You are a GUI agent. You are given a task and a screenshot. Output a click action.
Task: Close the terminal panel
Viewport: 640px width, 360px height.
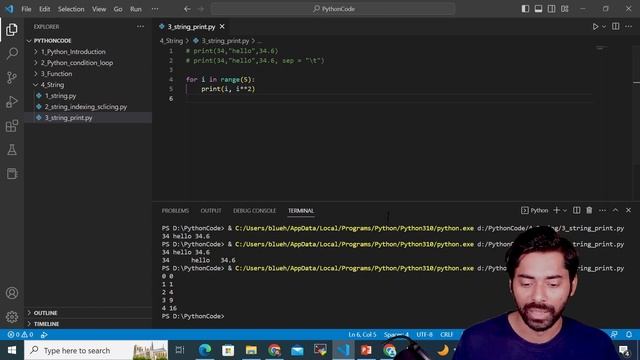[x=629, y=210]
